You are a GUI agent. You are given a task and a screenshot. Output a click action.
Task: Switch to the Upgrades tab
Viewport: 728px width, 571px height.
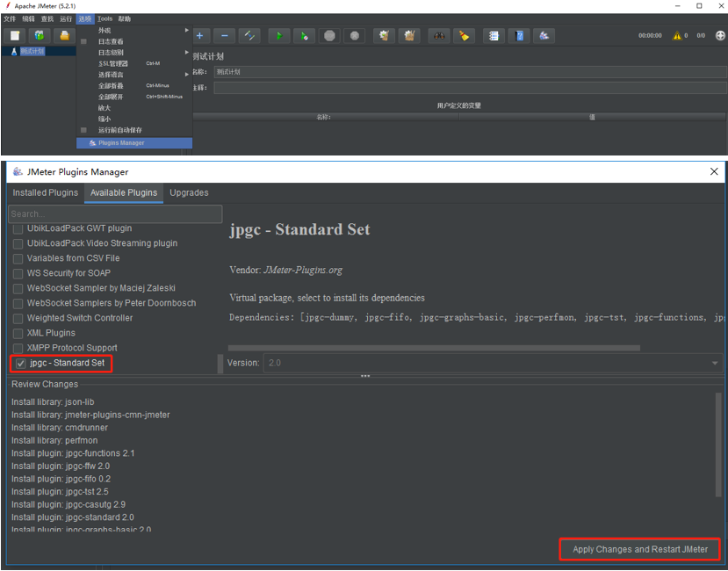coord(189,192)
